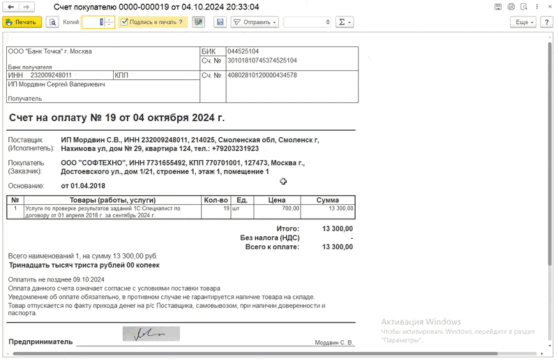This screenshot has height=360, width=558.
Task: Click the edit document icon
Action: 199,22
